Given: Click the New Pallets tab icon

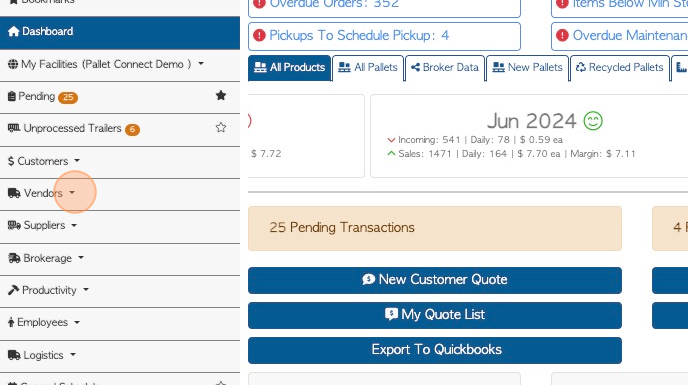Looking at the screenshot, I should point(498,67).
